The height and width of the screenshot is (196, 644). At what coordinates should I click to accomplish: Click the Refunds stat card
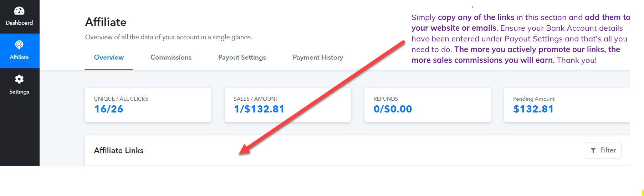click(x=428, y=105)
